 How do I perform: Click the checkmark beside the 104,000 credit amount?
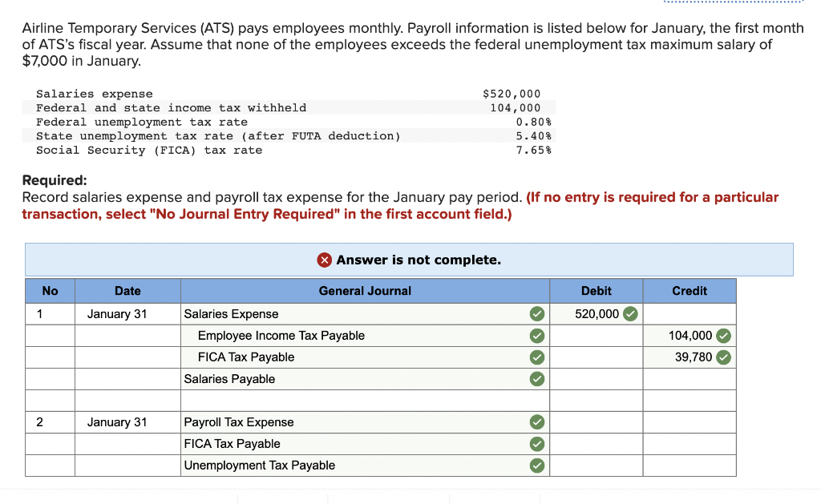click(x=724, y=336)
